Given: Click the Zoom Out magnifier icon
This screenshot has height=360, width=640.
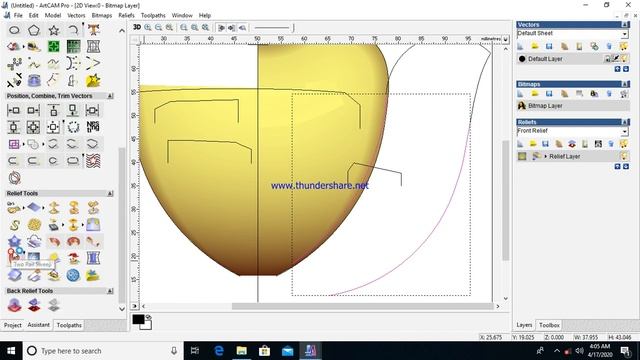Looking at the screenshot, I should tap(159, 27).
